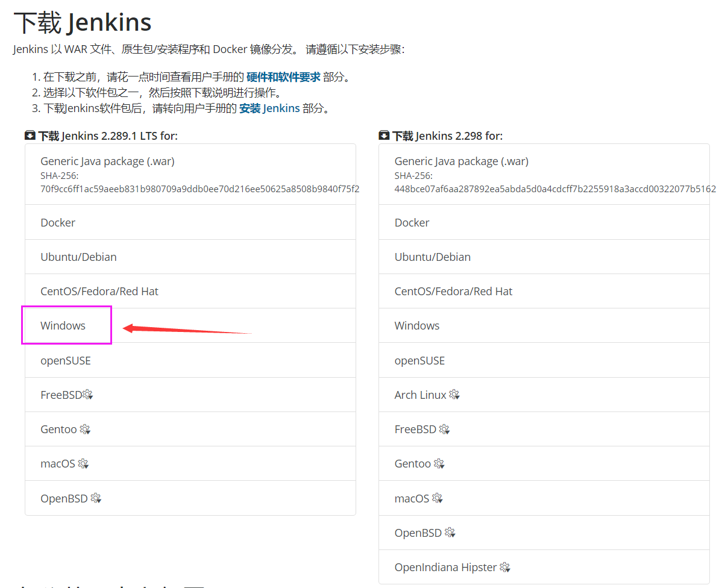Screen dimensions: 719x588
Task: Click the 下载 Jenkins 2.289.1 LTS for: heading
Action: pos(108,136)
